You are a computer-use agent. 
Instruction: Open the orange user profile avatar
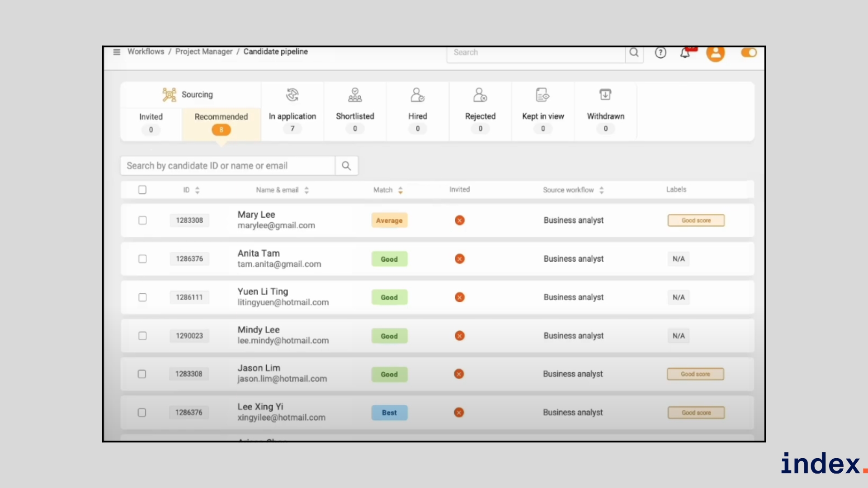coord(715,53)
